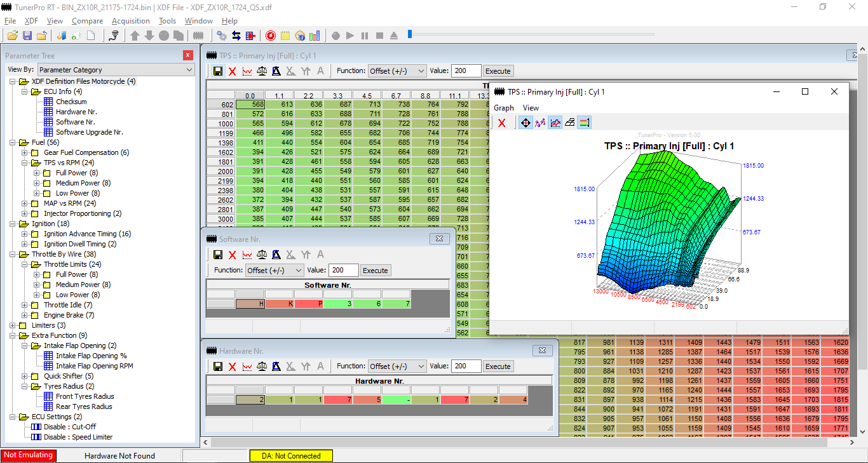This screenshot has height=463, width=868.
Task: Open the Function dropdown in Hardware Nr. window
Action: (x=397, y=366)
